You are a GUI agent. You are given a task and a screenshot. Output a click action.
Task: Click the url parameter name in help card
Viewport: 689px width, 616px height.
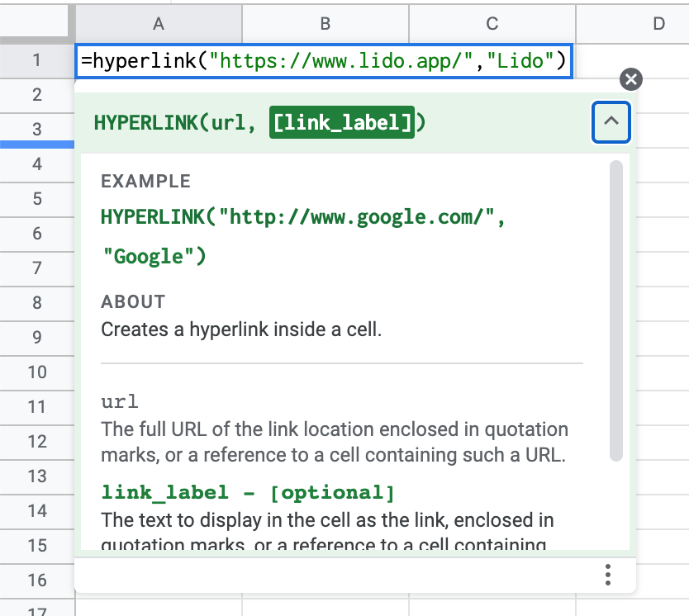(x=120, y=401)
